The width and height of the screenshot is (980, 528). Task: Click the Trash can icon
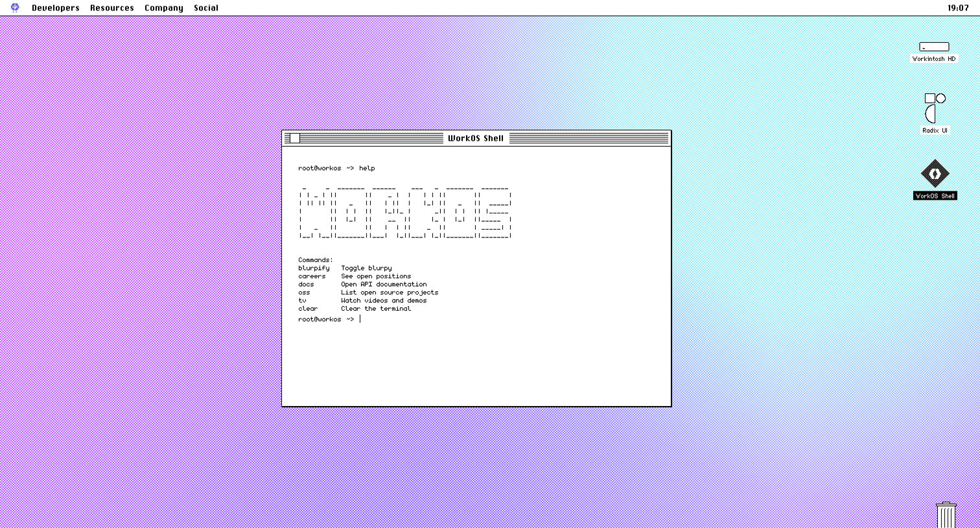point(946,515)
